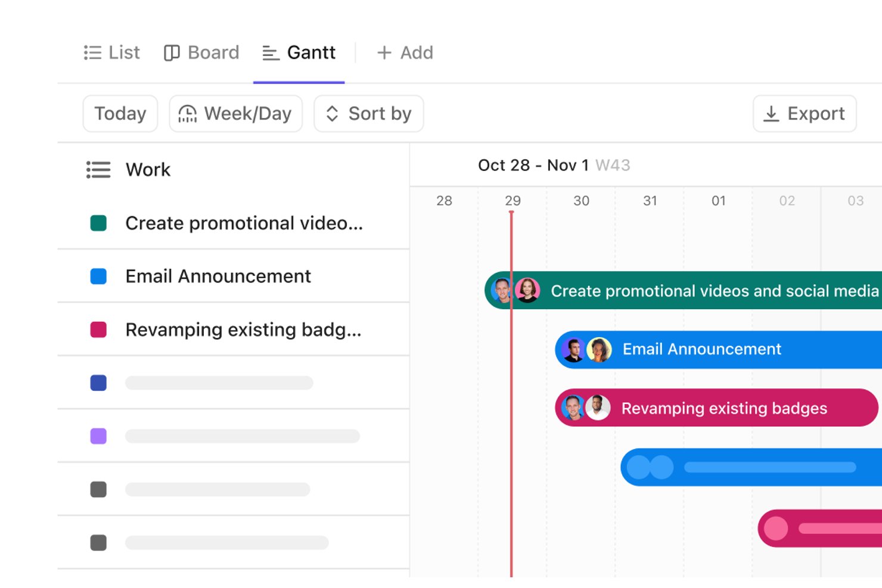The image size is (882, 588).
Task: Open the Week/Day zoom dropdown
Action: [236, 113]
